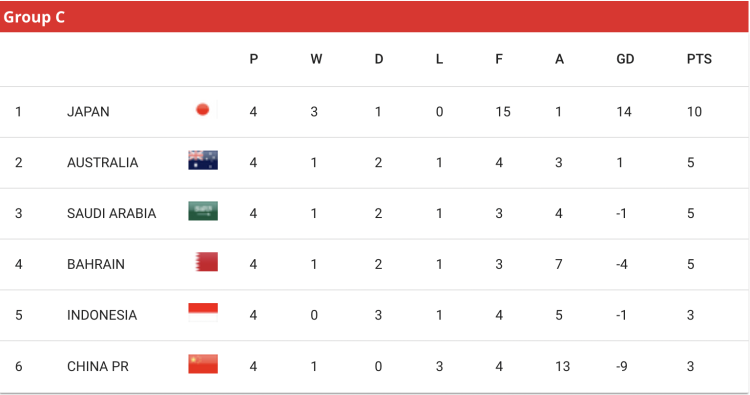Image resolution: width=750 pixels, height=395 pixels.
Task: Click the Australia flag icon
Action: click(x=203, y=160)
